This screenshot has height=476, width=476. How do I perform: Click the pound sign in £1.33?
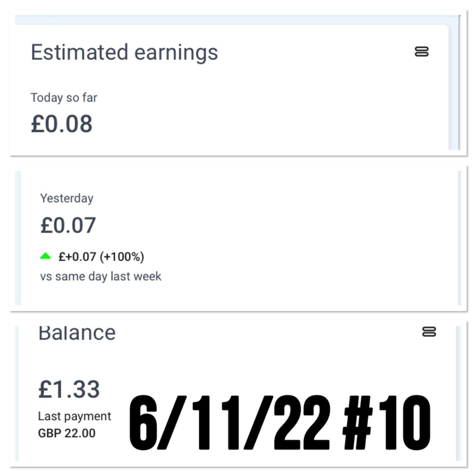45,389
